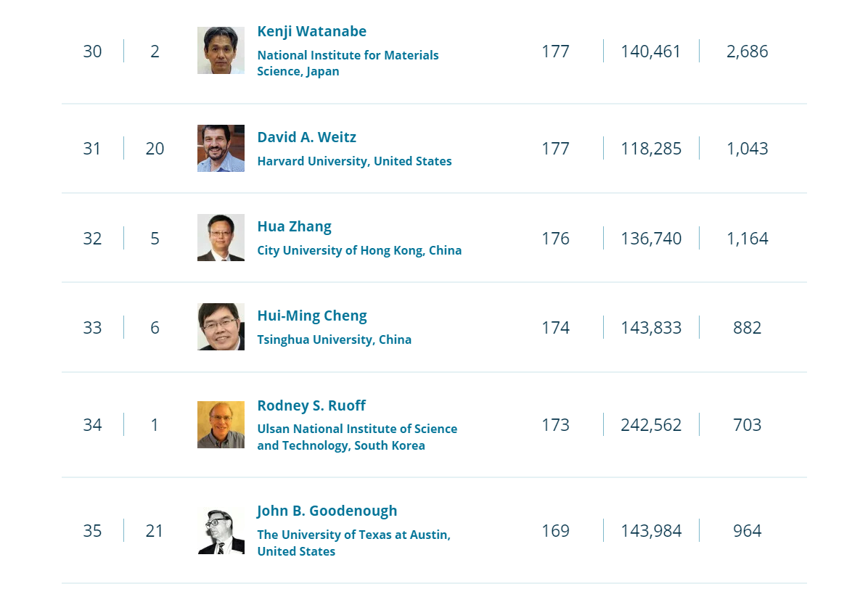Visit David A. Weitz profile link

coord(307,137)
